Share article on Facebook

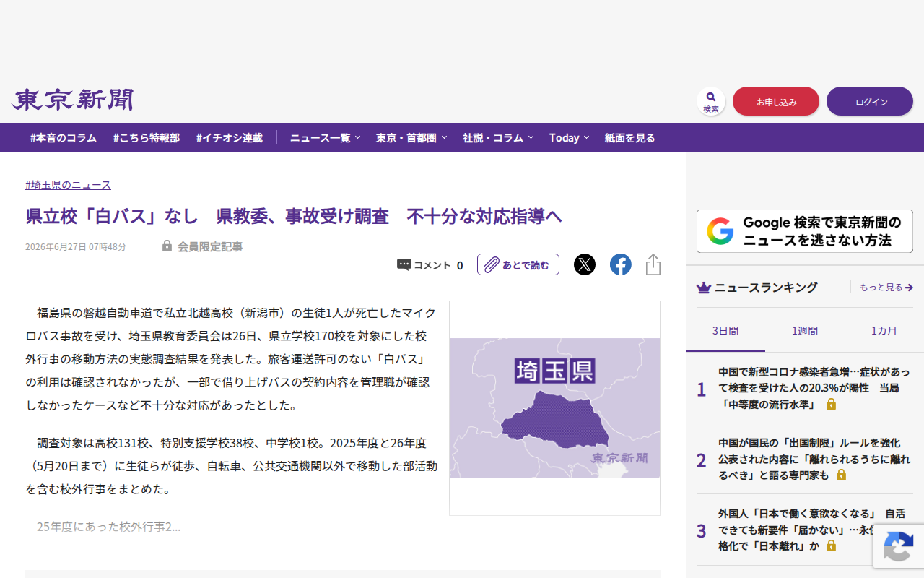(x=621, y=264)
